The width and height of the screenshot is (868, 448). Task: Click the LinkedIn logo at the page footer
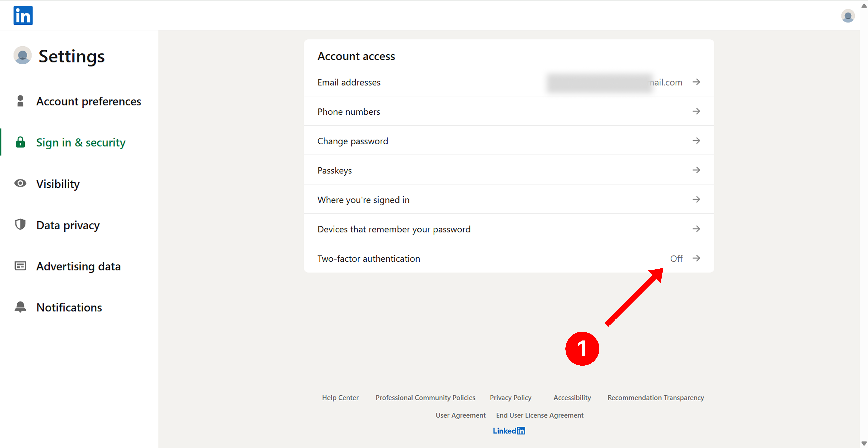click(x=509, y=430)
